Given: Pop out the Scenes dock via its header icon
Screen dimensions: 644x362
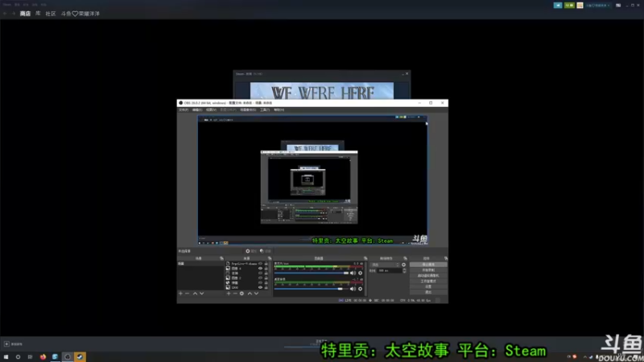Looking at the screenshot, I should (222, 258).
